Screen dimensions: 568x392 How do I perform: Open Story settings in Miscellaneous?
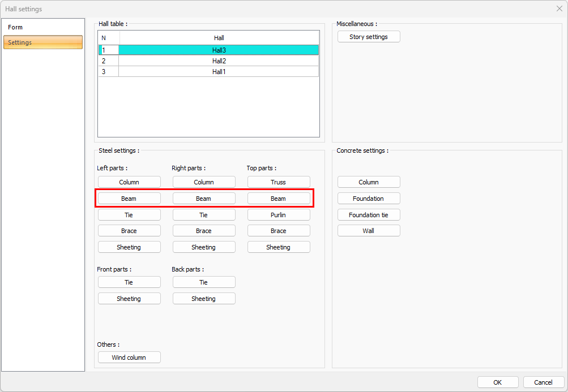369,37
